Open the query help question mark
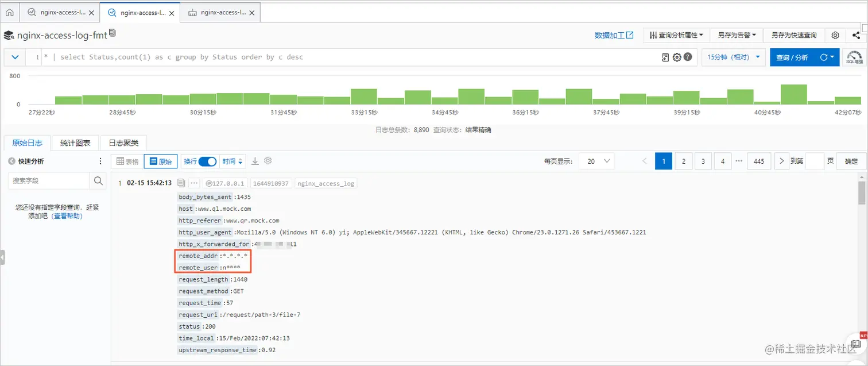 (688, 57)
